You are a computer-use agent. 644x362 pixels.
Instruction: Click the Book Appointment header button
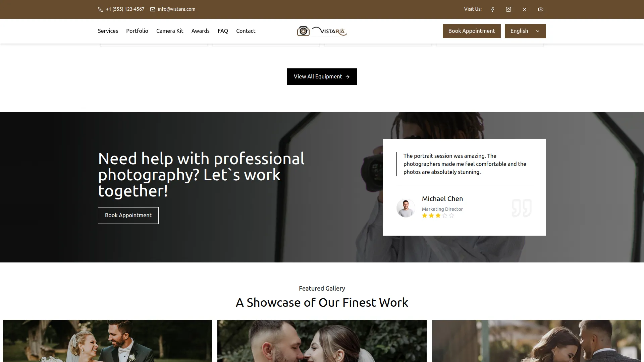pyautogui.click(x=471, y=31)
